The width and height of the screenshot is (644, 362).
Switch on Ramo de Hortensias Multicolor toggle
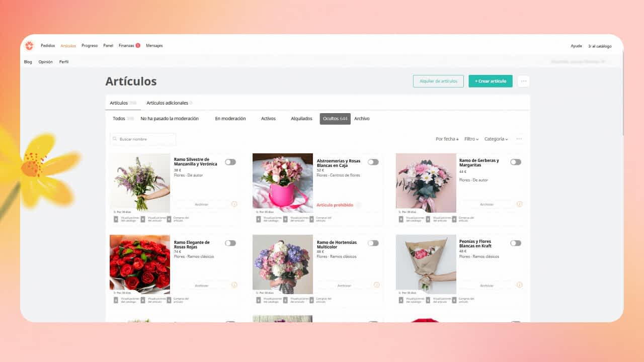(373, 243)
